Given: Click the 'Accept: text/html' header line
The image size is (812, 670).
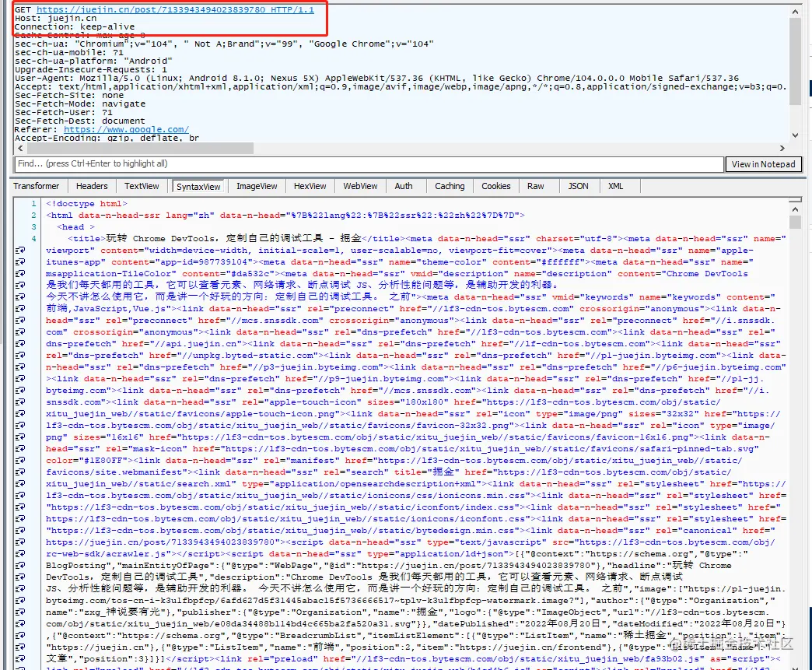Looking at the screenshot, I should point(401,86).
